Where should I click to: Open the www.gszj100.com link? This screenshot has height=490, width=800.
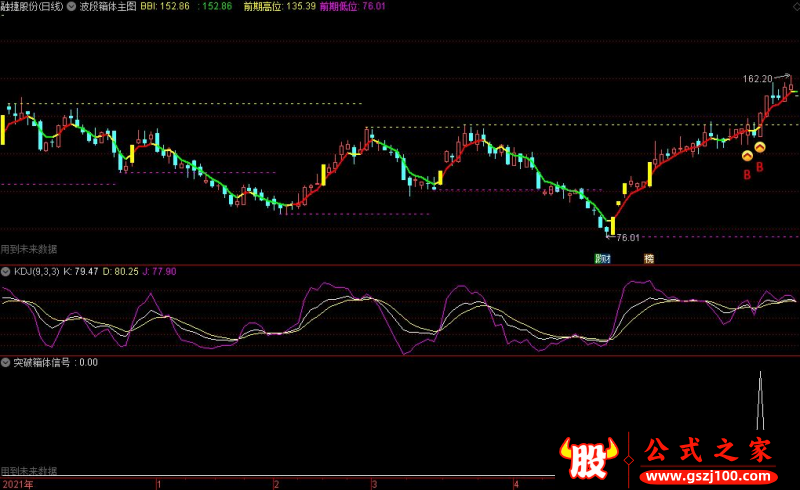tap(708, 477)
